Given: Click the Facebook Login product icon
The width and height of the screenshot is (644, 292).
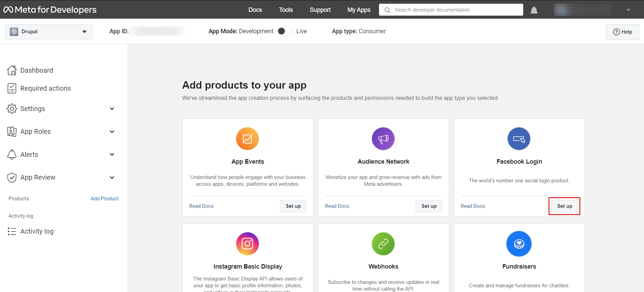Looking at the screenshot, I should (519, 139).
